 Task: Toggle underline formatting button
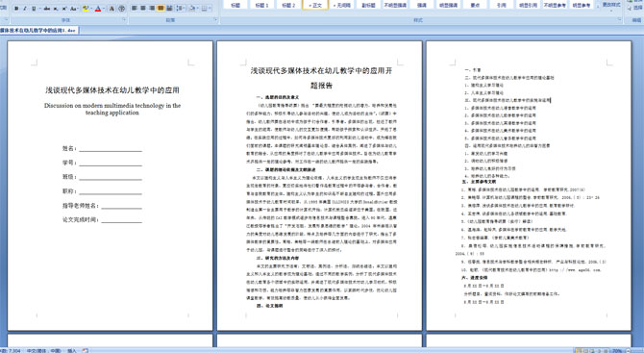pyautogui.click(x=34, y=9)
